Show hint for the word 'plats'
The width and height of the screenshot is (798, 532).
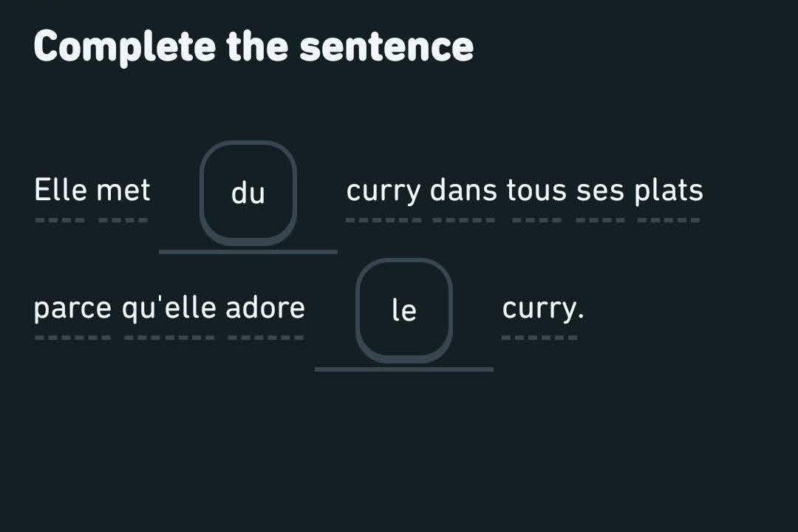669,191
